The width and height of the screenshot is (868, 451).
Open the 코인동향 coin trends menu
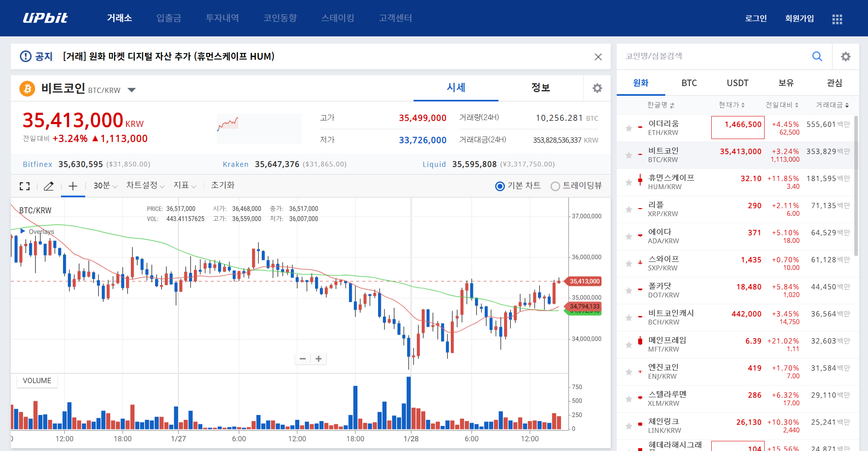(x=280, y=18)
